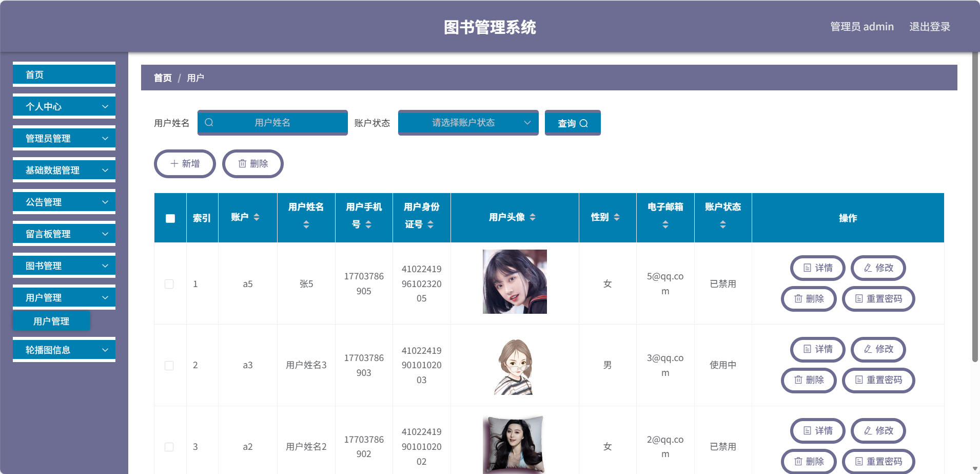Viewport: 980px width, 474px height.
Task: Select 用户管理 submenu item
Action: (x=51, y=321)
